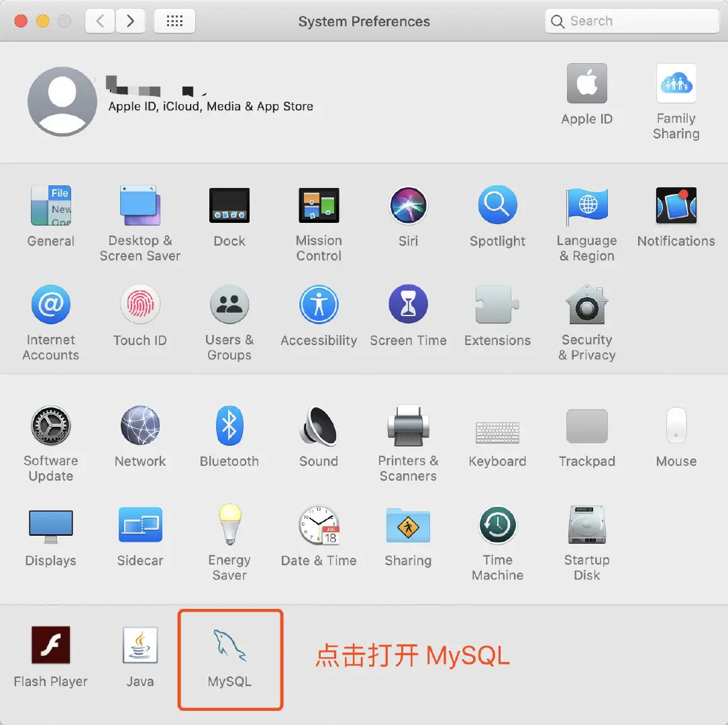Open Sidecar preferences
The height and width of the screenshot is (725, 728).
click(x=140, y=526)
